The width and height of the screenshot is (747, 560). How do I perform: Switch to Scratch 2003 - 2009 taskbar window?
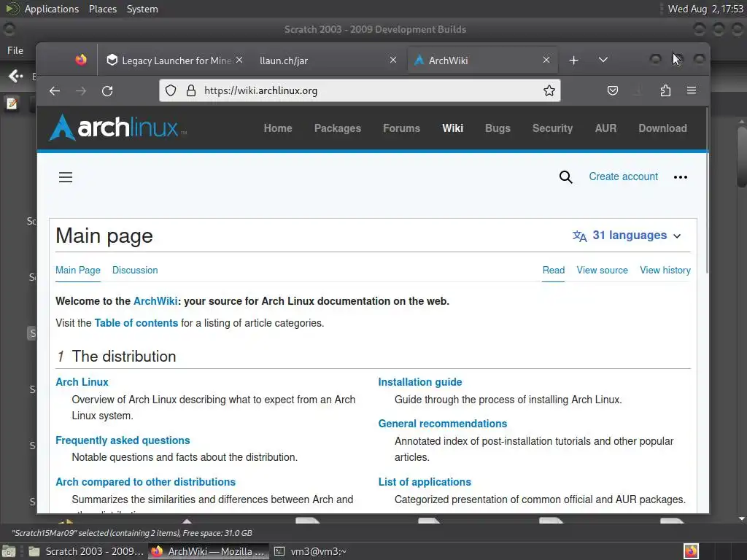tap(86, 551)
